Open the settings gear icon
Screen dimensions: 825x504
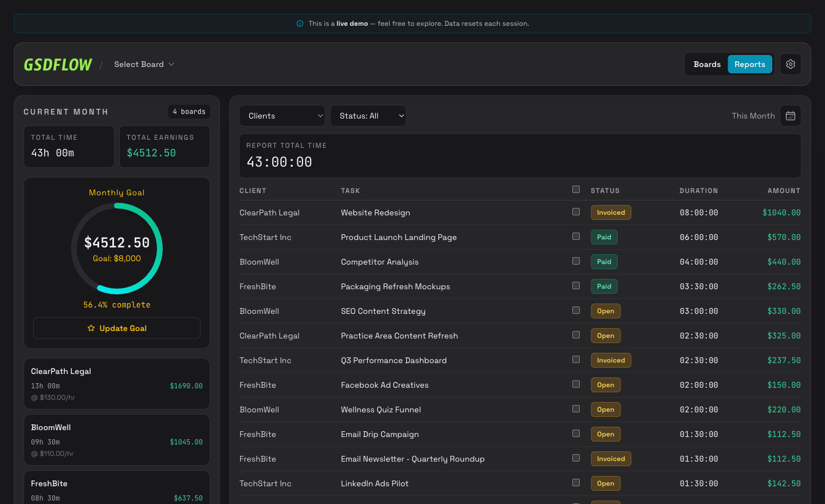(791, 64)
